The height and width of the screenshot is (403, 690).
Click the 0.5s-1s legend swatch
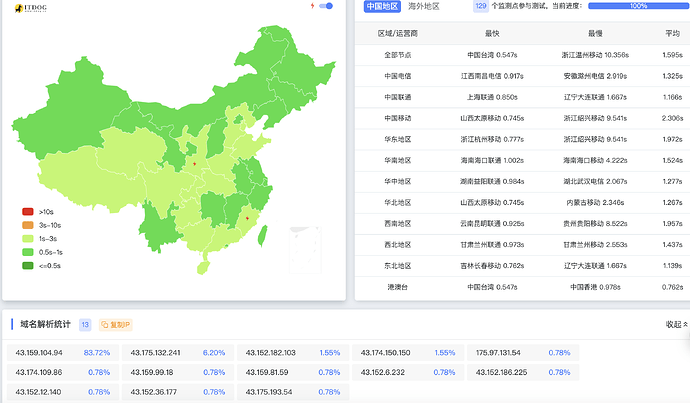click(28, 252)
